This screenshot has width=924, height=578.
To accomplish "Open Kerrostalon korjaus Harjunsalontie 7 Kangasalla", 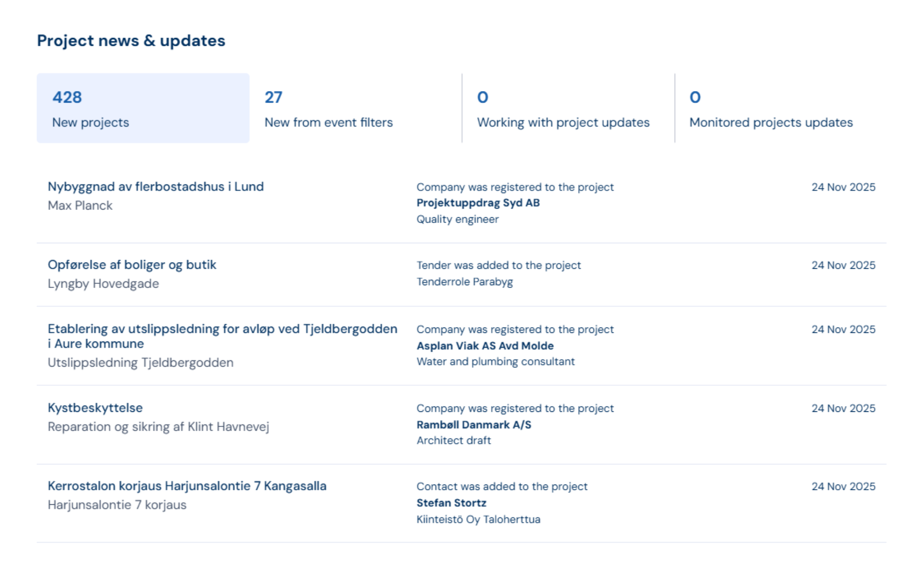I will click(x=187, y=486).
